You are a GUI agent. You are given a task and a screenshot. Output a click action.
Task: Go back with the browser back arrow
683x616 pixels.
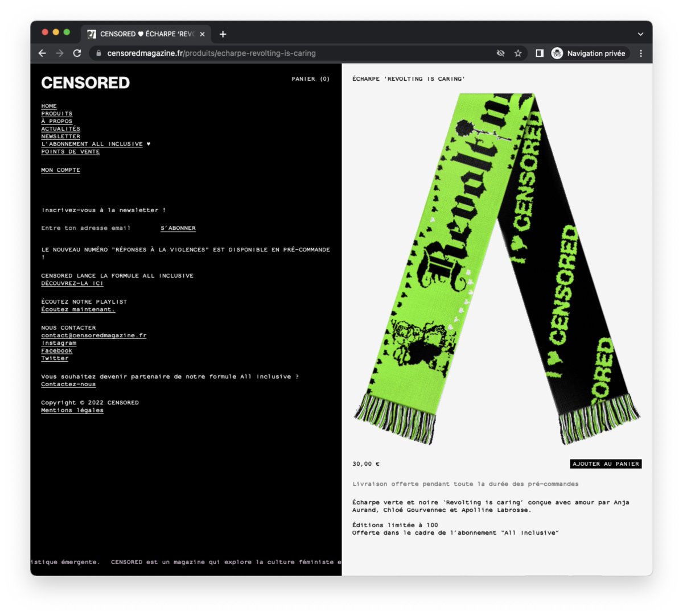pyautogui.click(x=42, y=53)
